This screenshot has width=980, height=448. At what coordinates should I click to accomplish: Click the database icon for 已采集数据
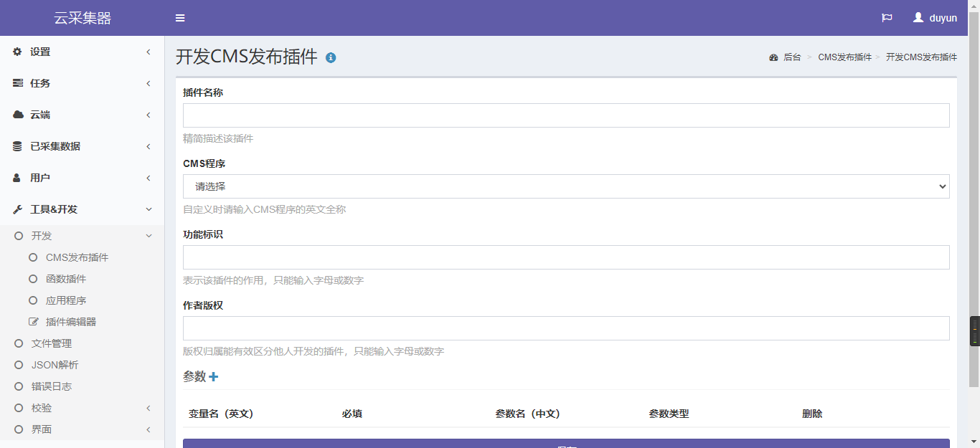point(18,146)
